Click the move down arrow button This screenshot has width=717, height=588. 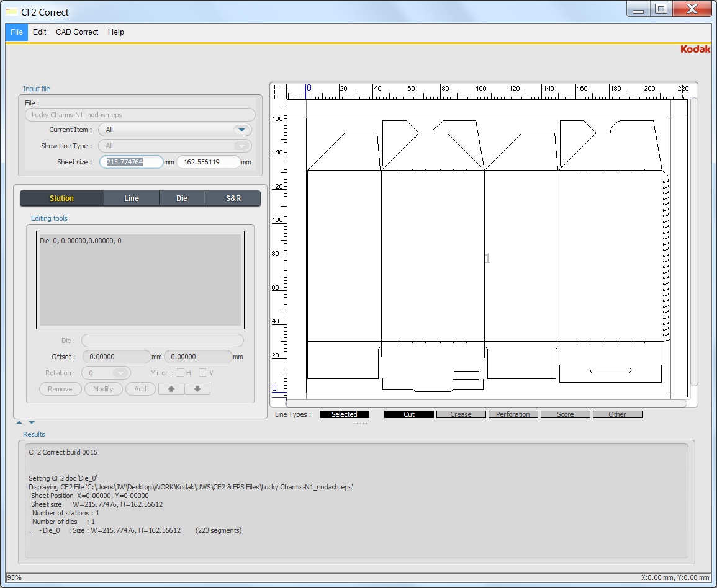(x=197, y=389)
